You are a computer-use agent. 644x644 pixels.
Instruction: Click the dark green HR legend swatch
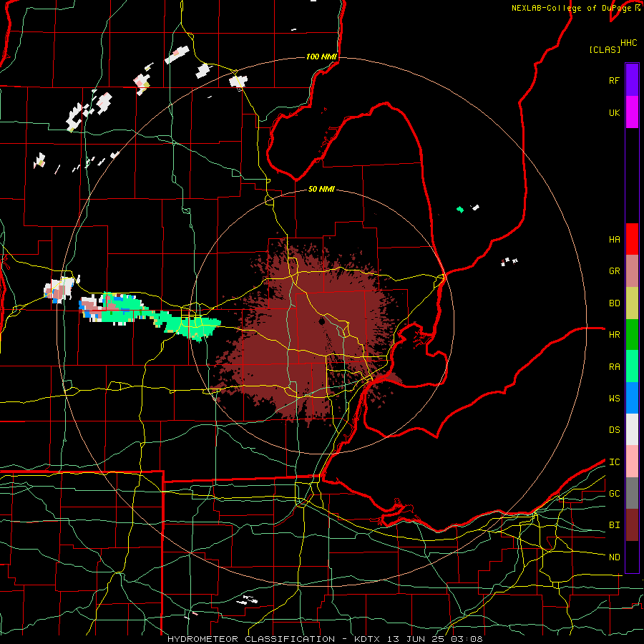pos(632,335)
